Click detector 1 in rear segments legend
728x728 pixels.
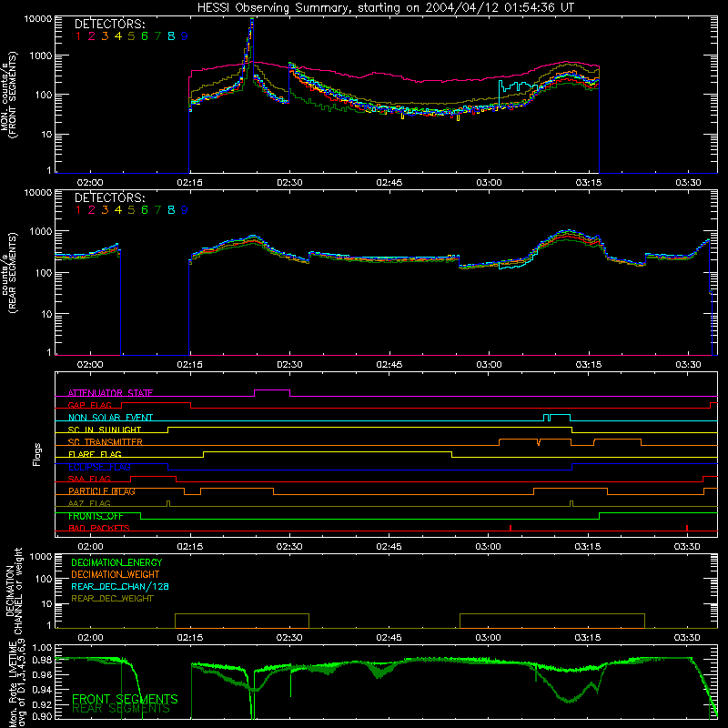pos(78,210)
